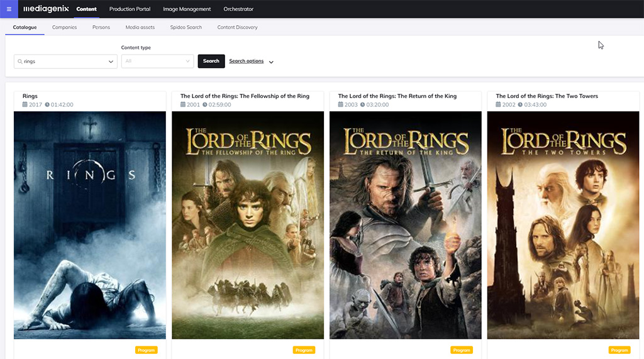644x359 pixels.
Task: Click Program tag on The Two Towers card
Action: click(x=619, y=350)
